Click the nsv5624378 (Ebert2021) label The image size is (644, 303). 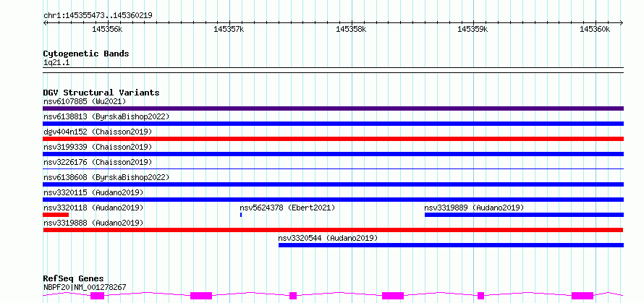[x=287, y=208]
